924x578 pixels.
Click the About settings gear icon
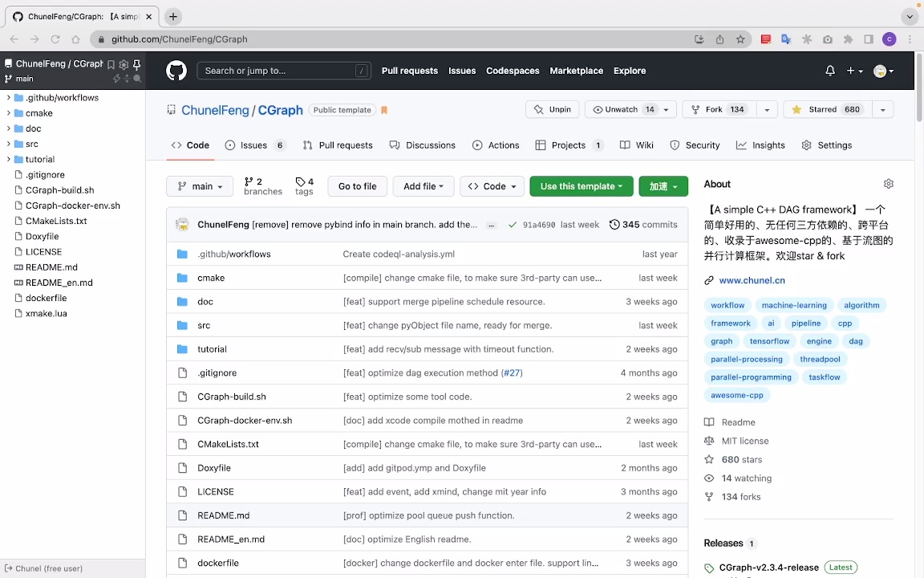[x=888, y=184]
